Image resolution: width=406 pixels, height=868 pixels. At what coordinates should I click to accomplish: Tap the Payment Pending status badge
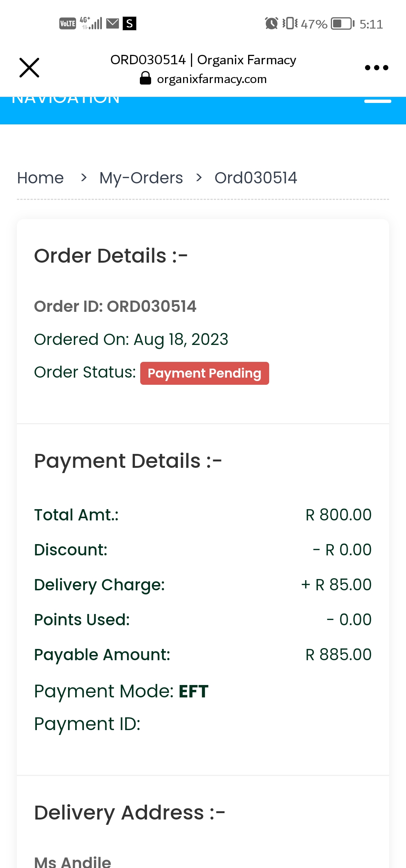[205, 373]
